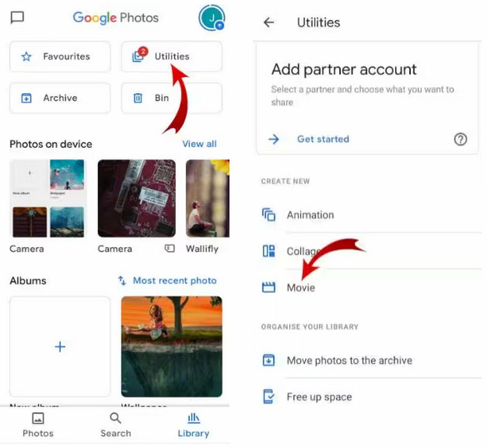This screenshot has width=487, height=448.
Task: Create a new Animation
Action: point(310,215)
